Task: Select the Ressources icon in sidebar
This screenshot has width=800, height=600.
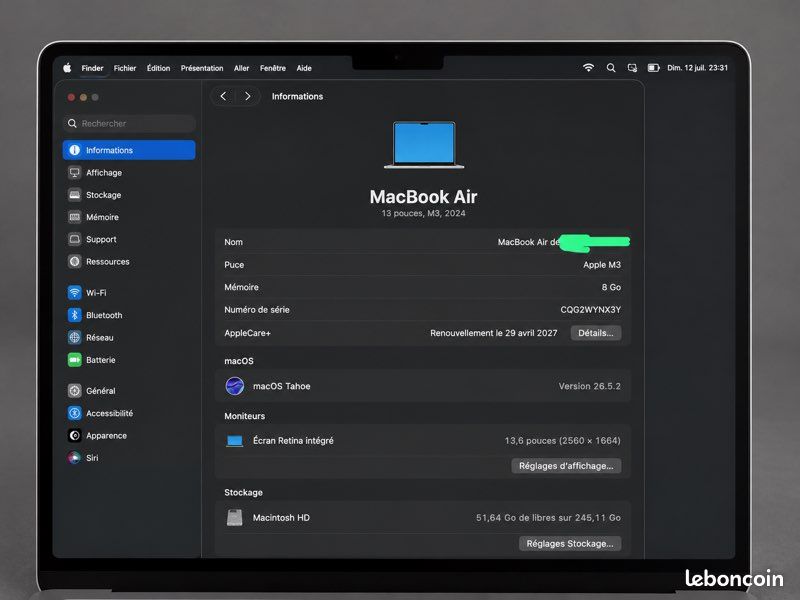Action: coord(74,261)
